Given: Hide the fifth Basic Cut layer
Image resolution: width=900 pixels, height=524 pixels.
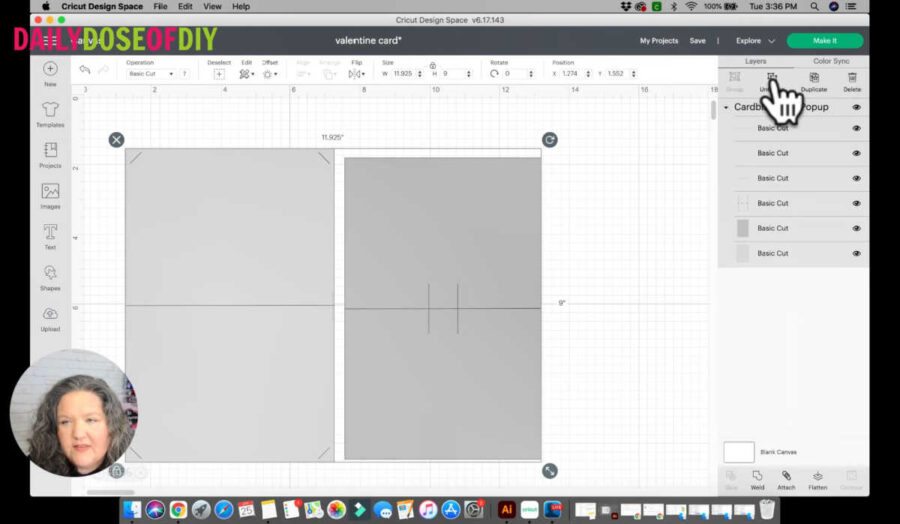Looking at the screenshot, I should click(856, 228).
